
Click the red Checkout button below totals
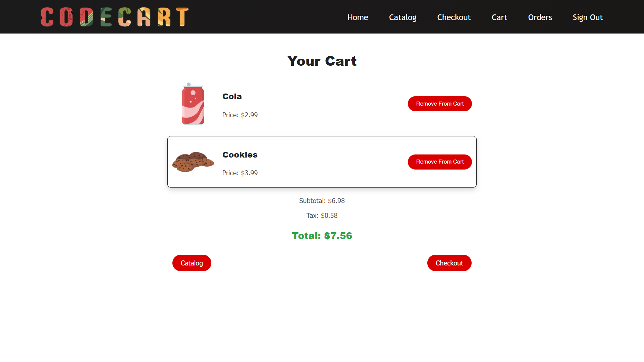(449, 263)
